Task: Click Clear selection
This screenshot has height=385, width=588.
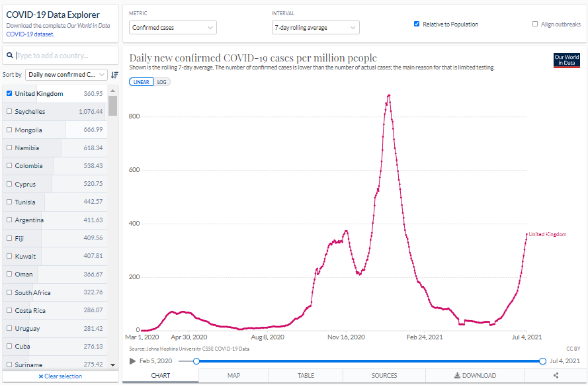Action: point(60,376)
